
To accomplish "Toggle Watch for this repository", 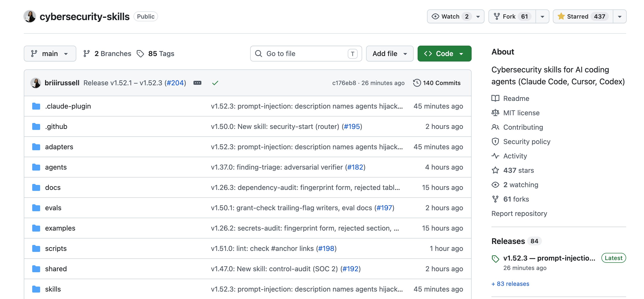I will [456, 17].
